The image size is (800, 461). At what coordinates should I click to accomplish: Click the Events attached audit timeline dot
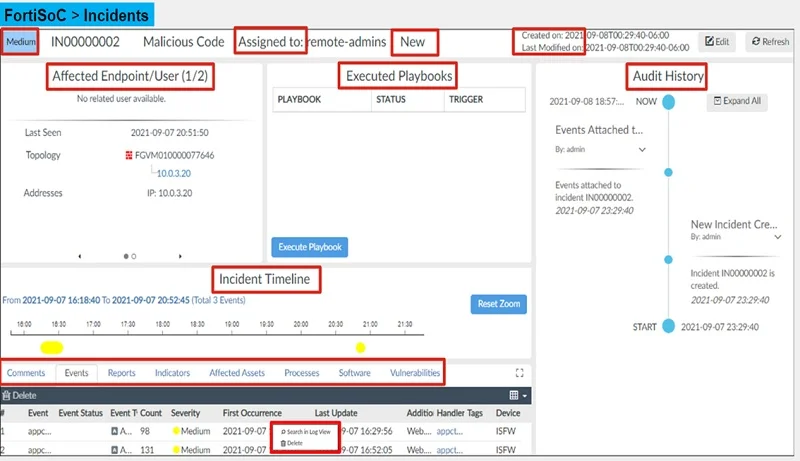pyautogui.click(x=668, y=172)
